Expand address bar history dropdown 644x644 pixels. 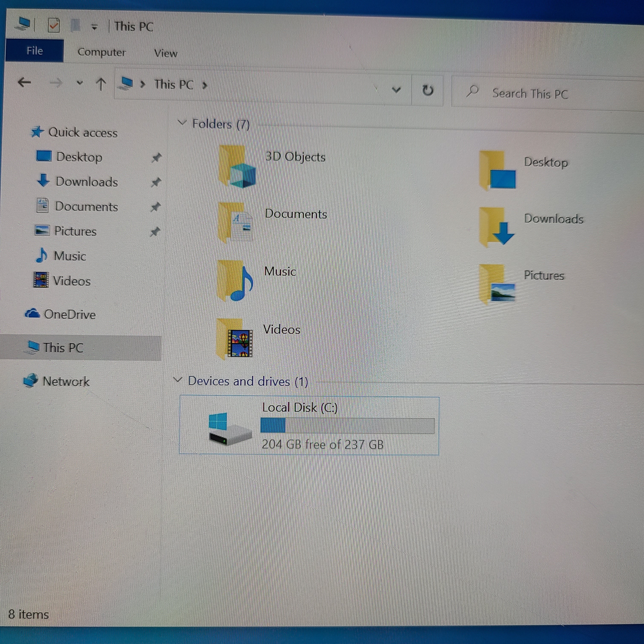(x=396, y=90)
